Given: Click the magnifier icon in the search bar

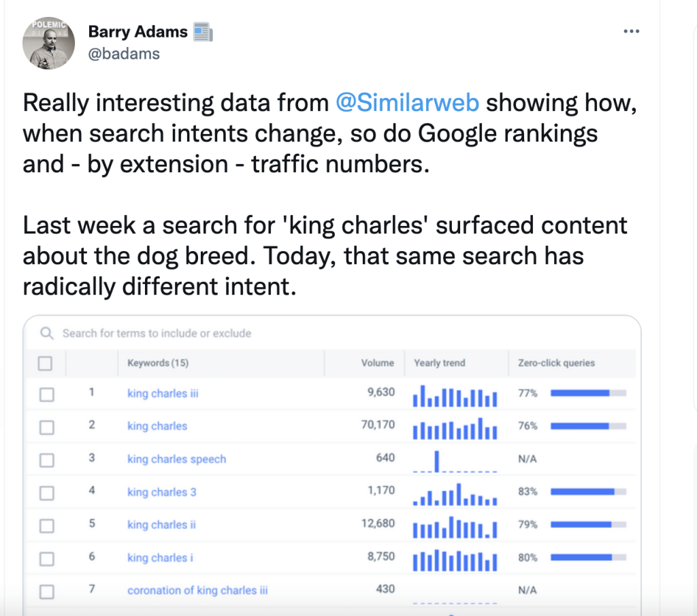Looking at the screenshot, I should pyautogui.click(x=47, y=334).
